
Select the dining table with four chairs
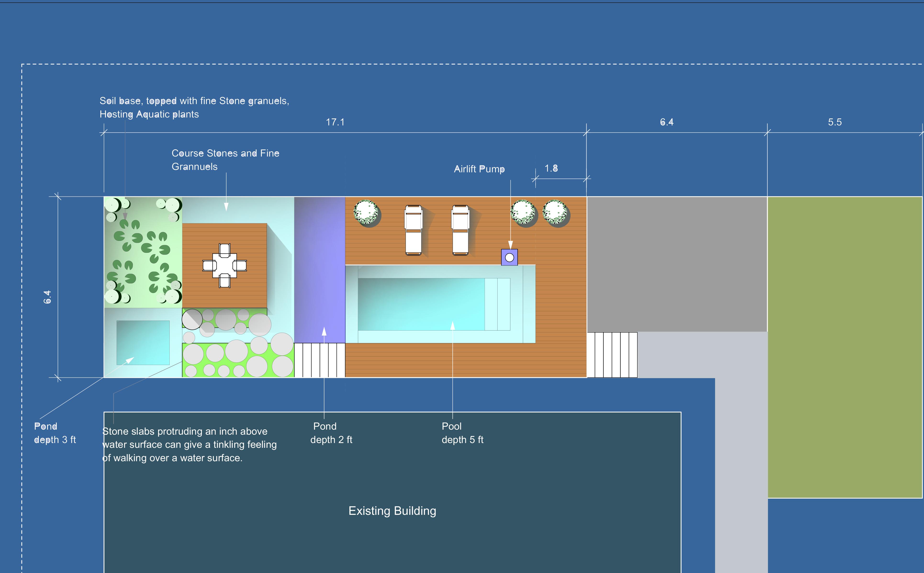coord(225,265)
